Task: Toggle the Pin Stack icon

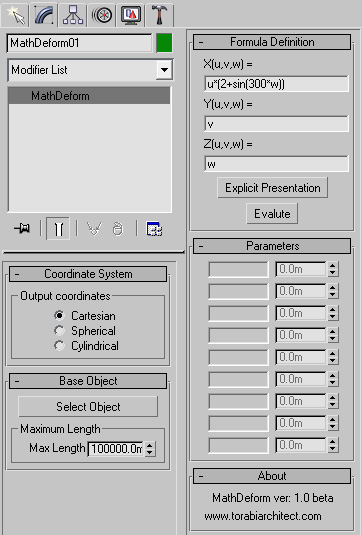Action: pos(22,228)
